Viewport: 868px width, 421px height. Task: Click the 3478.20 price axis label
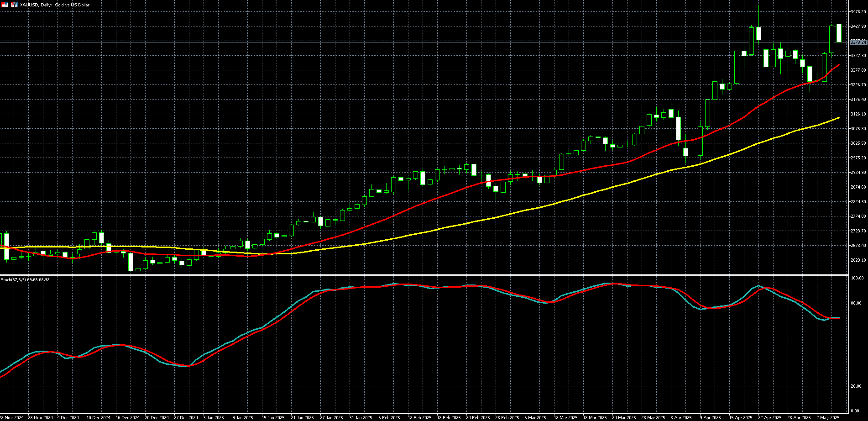coord(858,12)
